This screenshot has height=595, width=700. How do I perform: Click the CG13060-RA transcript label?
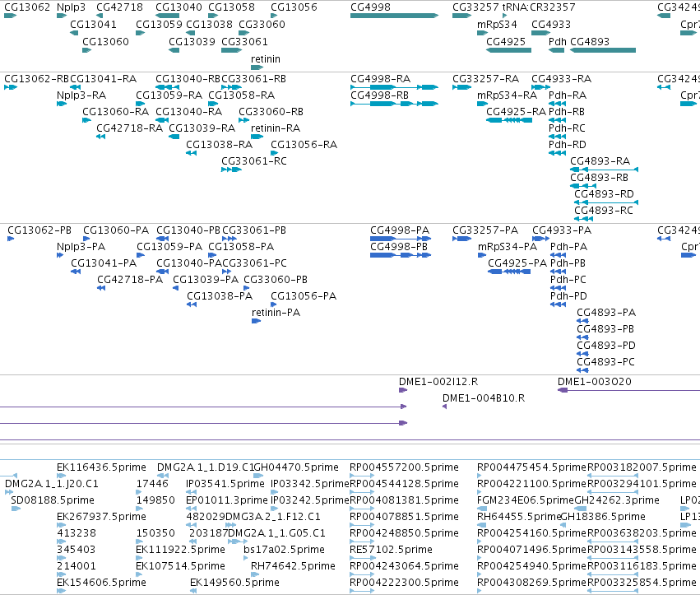[x=116, y=112]
